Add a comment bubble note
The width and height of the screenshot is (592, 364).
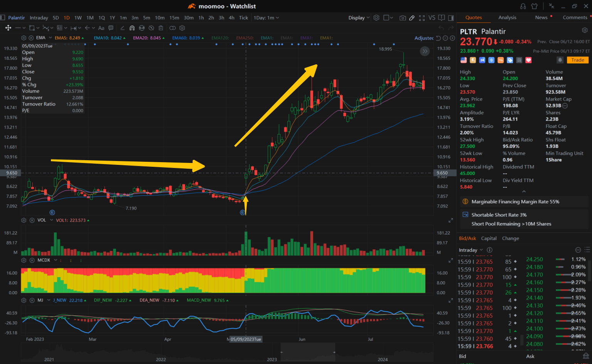(111, 28)
